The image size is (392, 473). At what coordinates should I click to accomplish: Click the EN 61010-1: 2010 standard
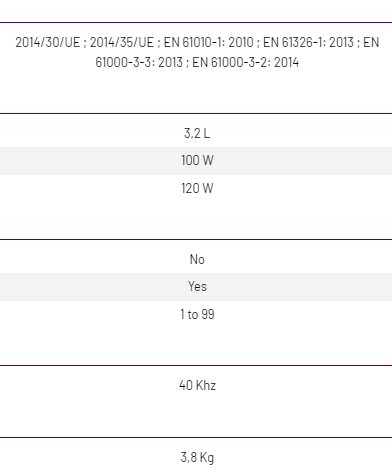[208, 43]
